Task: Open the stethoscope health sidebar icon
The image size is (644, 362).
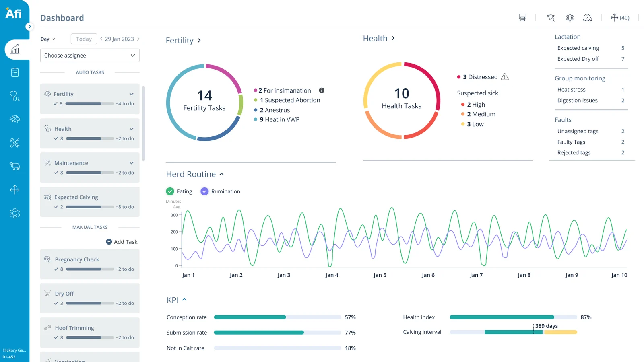Action: pos(15,96)
